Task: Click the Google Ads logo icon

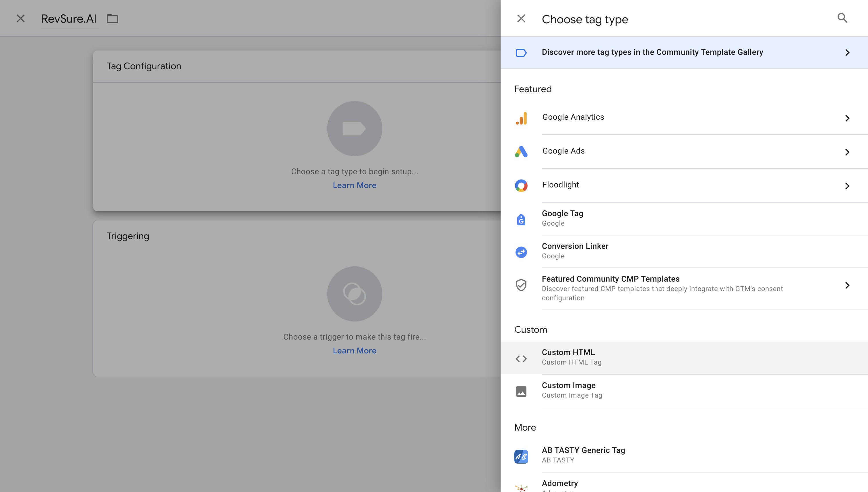Action: click(521, 152)
